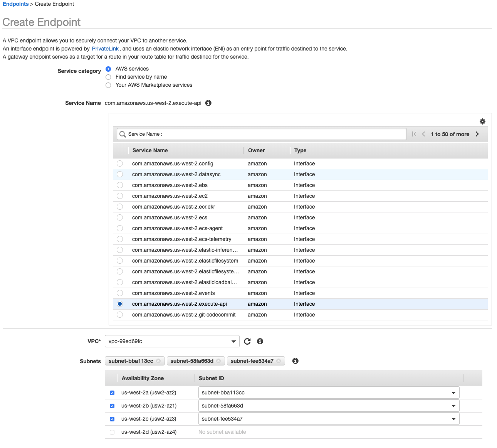Image resolution: width=497 pixels, height=448 pixels.
Task: Open the table settings gear icon
Action: (482, 121)
